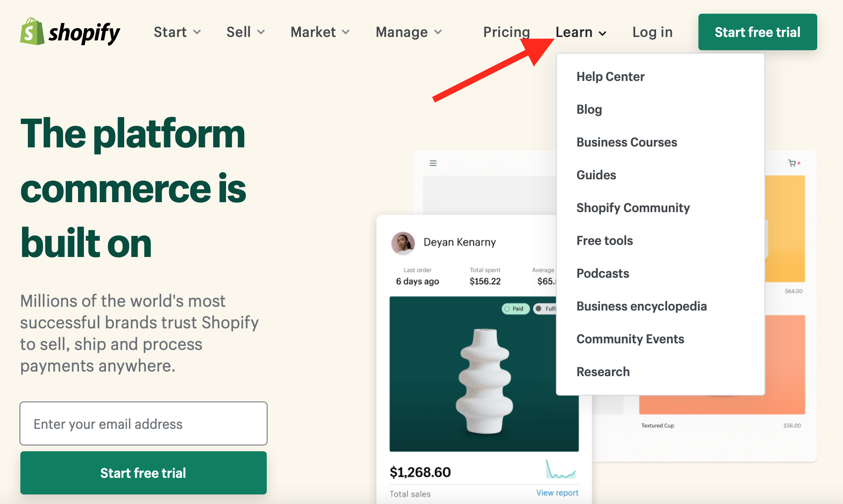The width and height of the screenshot is (843, 504).
Task: Click the Pricing link
Action: tap(506, 32)
